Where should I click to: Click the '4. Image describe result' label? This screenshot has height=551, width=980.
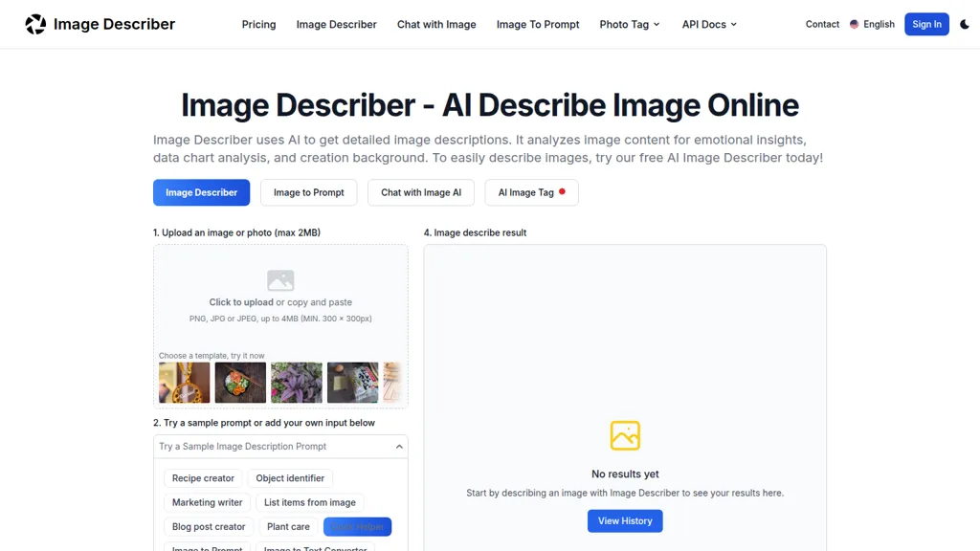coord(475,232)
